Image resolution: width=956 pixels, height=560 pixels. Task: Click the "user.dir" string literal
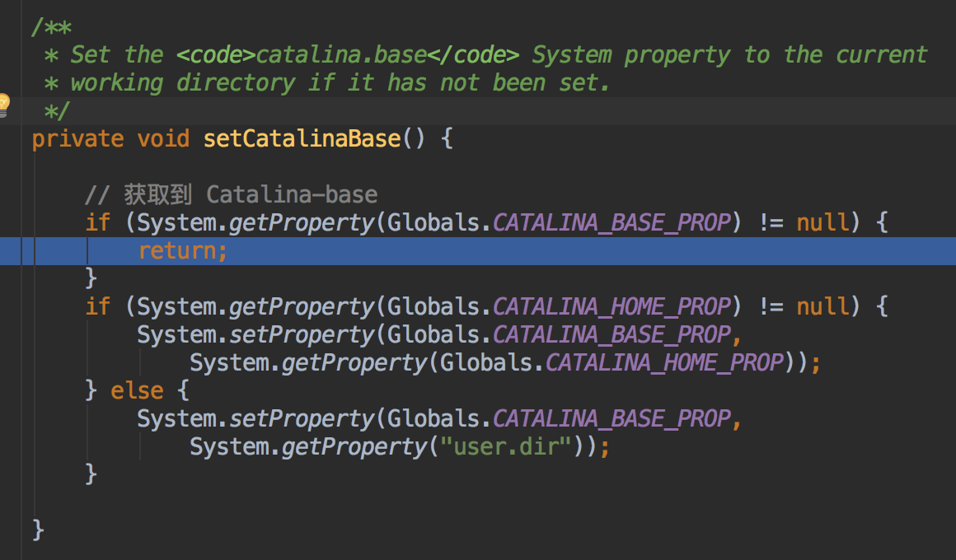point(505,446)
